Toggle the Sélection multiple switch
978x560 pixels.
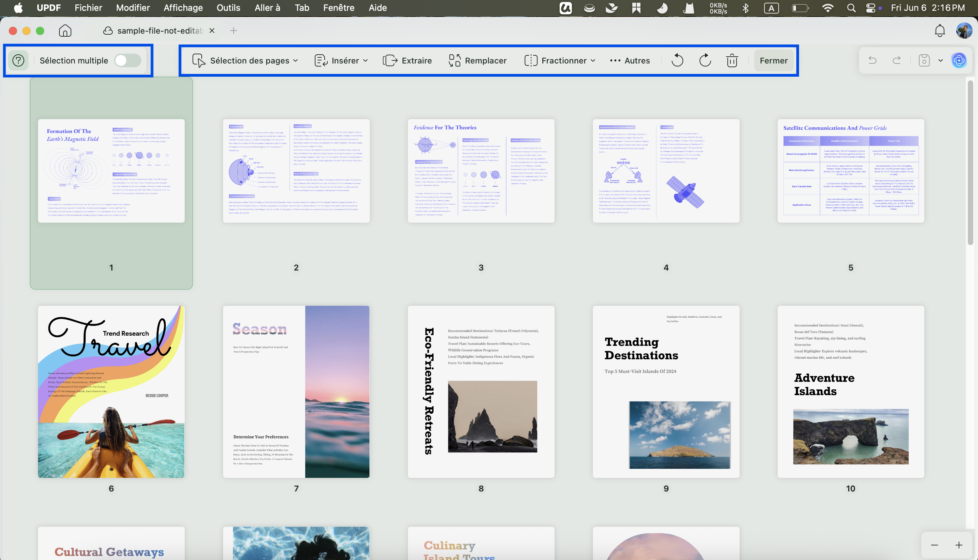click(x=128, y=60)
